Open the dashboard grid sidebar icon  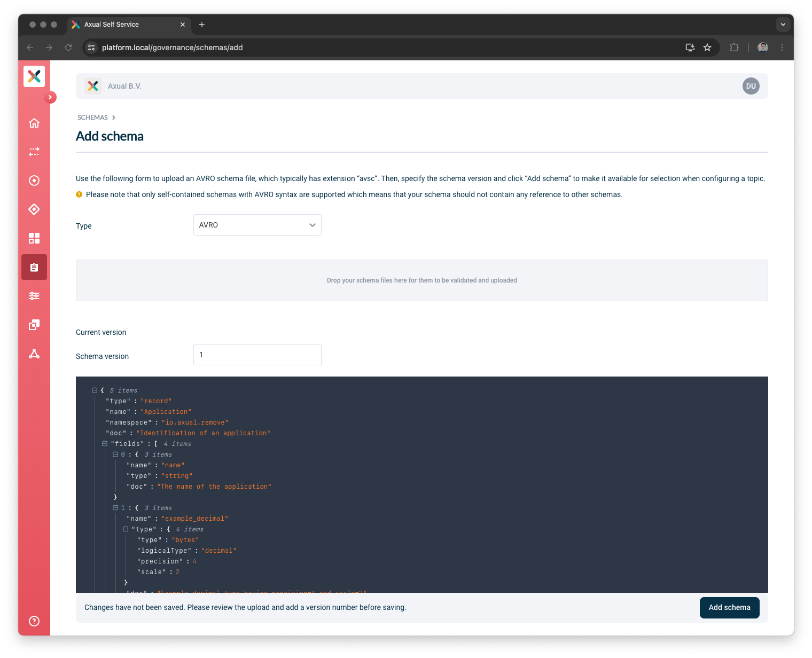pos(34,238)
